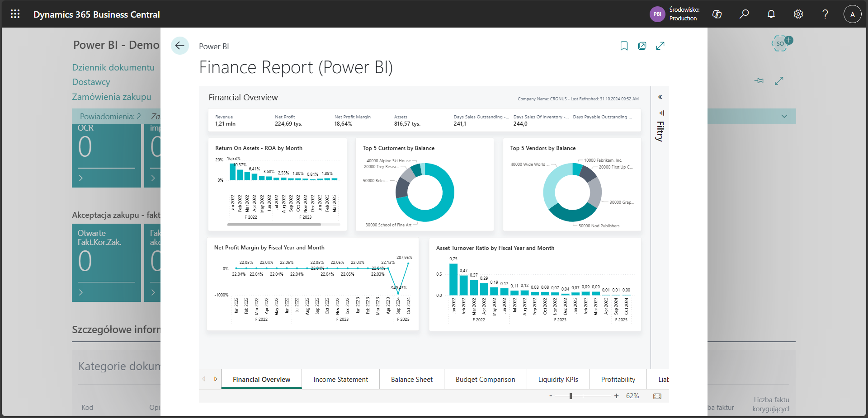Click the ROA chart horizontal scrollbar

tap(274, 224)
